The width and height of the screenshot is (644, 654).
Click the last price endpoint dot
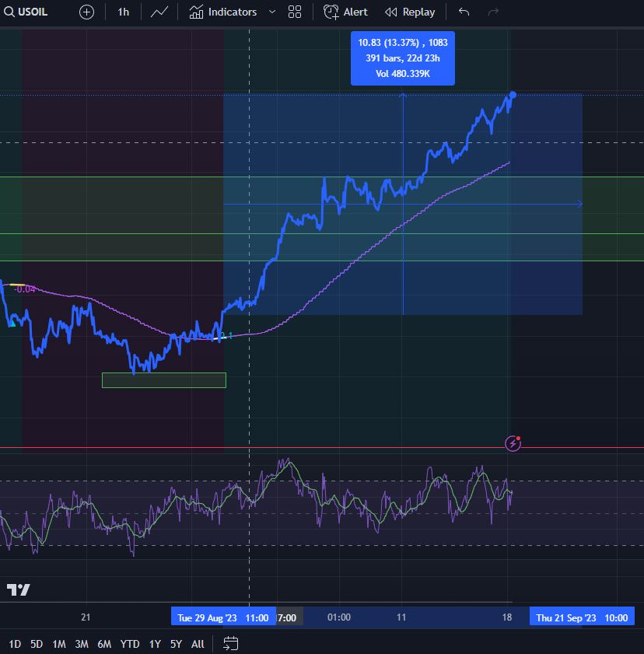coord(513,96)
